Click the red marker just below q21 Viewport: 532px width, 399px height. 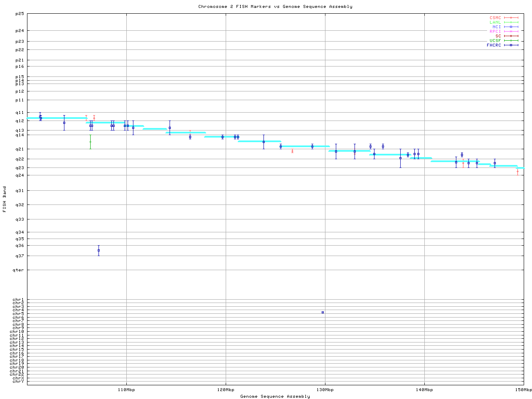tap(292, 151)
